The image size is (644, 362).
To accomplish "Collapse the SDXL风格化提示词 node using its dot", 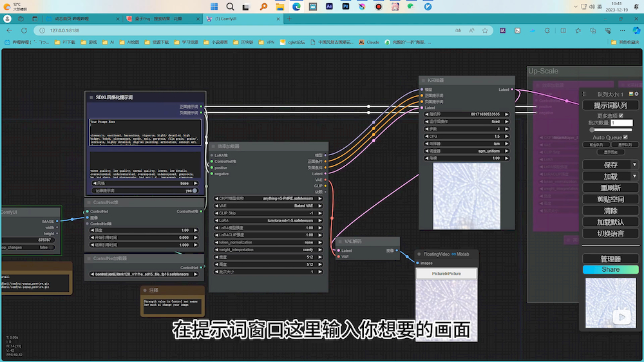I will [x=91, y=97].
